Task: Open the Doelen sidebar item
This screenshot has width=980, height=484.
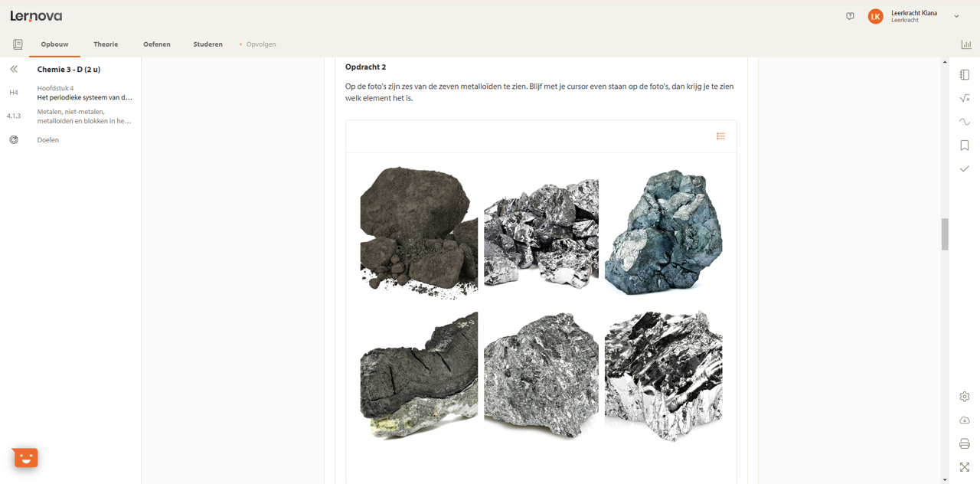Action: [x=47, y=140]
